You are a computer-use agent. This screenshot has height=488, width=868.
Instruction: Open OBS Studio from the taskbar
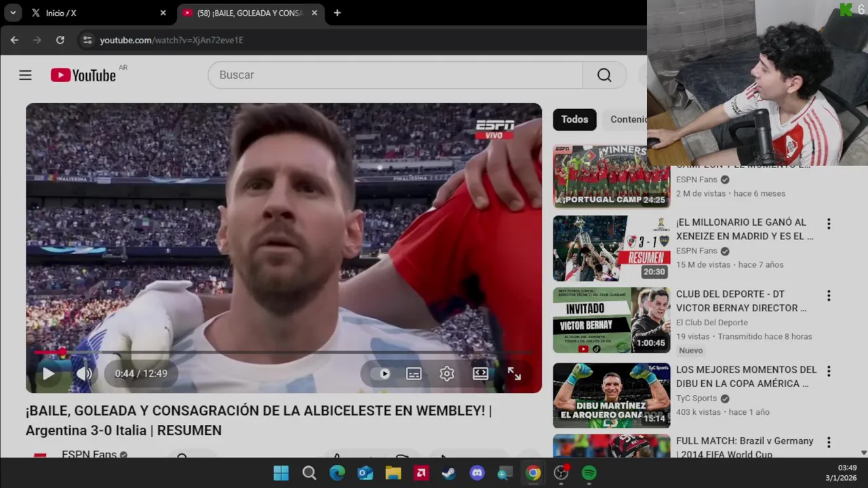pos(561,473)
